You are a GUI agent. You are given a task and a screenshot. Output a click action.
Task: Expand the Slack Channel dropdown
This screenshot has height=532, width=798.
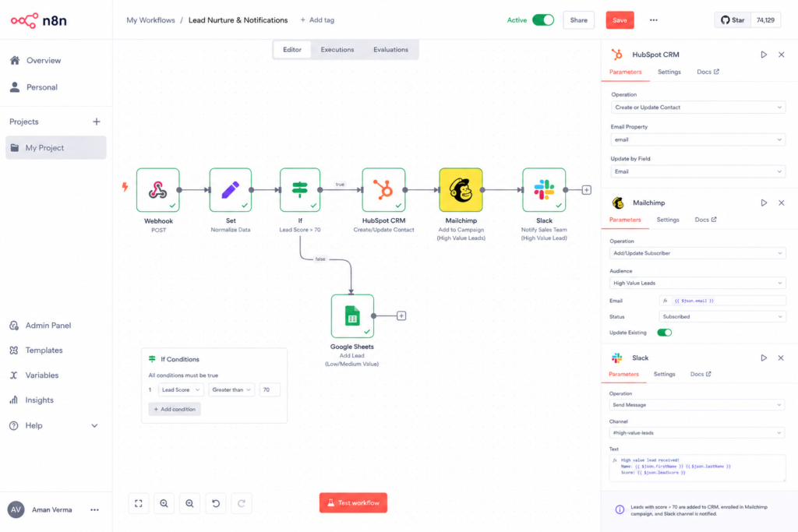697,433
